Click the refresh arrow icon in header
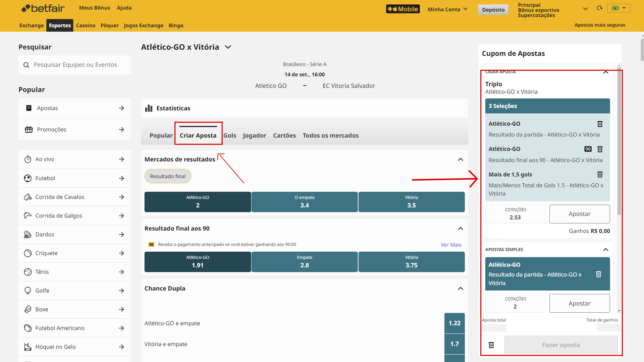Screen dimensions: 644x362 tap(600, 8)
